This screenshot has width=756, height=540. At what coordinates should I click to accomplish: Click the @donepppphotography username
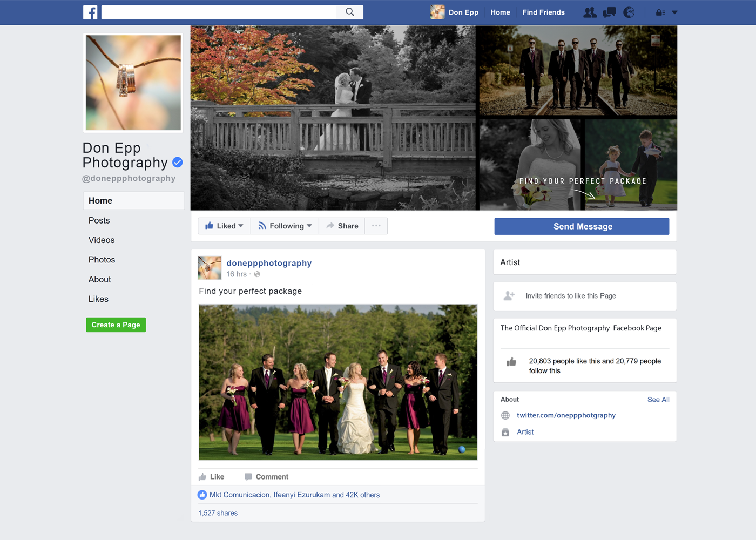point(129,178)
